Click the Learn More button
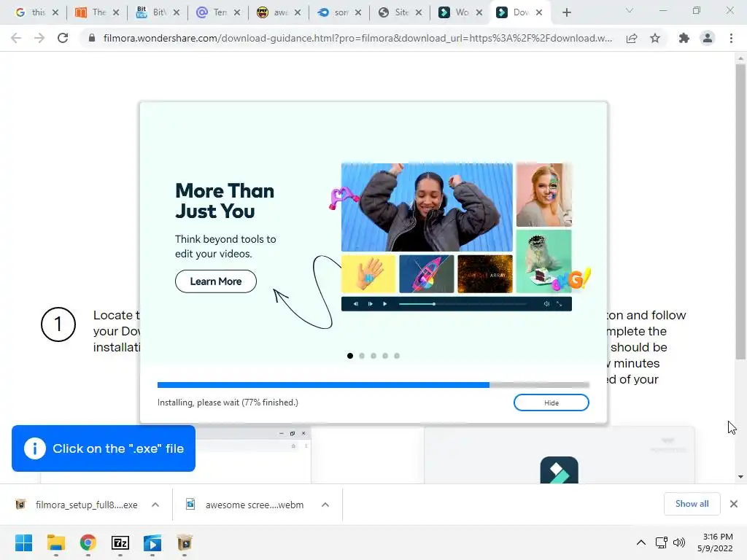 [216, 281]
